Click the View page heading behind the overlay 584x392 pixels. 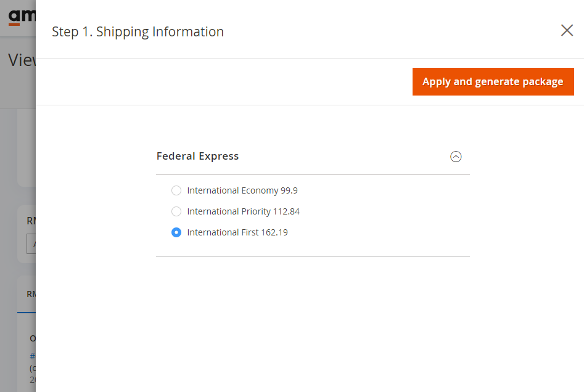(18, 60)
